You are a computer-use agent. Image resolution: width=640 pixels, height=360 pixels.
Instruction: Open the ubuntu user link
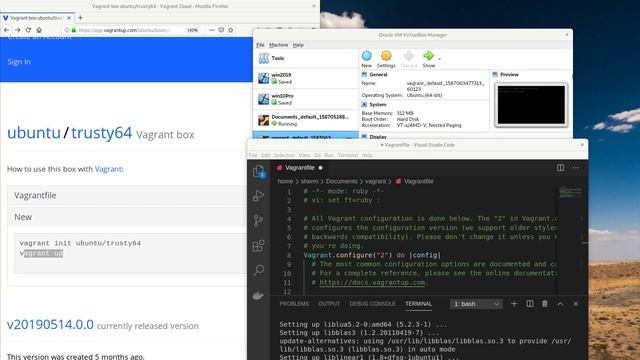[34, 133]
